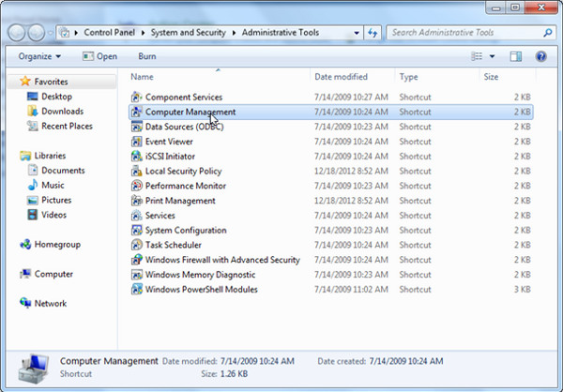Click the Performance Monitor icon
The image size is (563, 392).
(136, 186)
